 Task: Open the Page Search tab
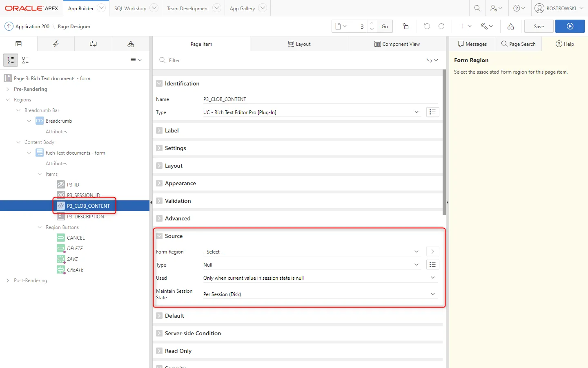pyautogui.click(x=518, y=44)
